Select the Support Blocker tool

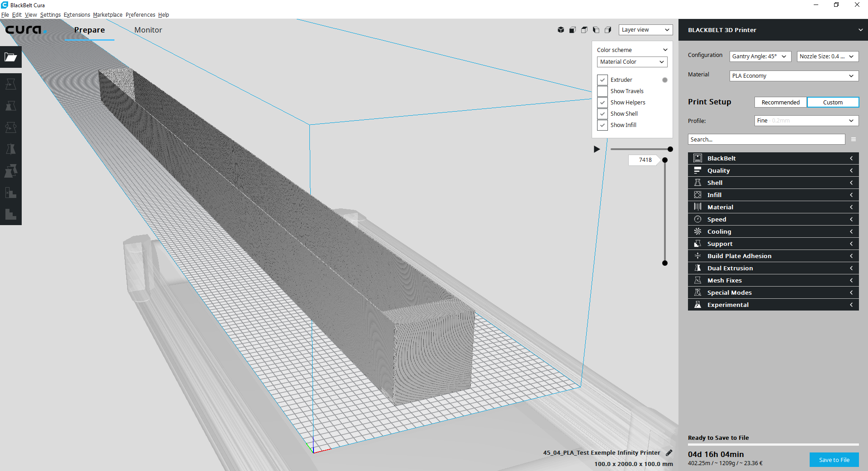[x=11, y=193]
